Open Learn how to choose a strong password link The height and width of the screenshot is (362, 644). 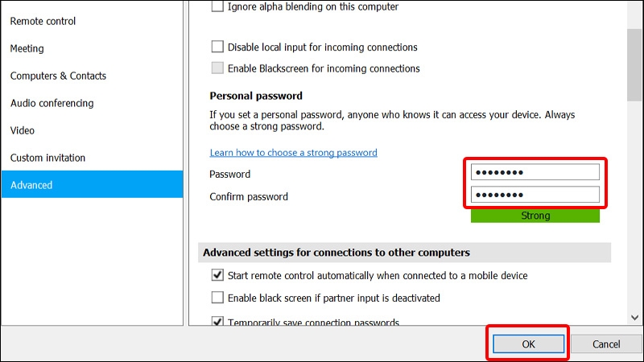pos(293,153)
